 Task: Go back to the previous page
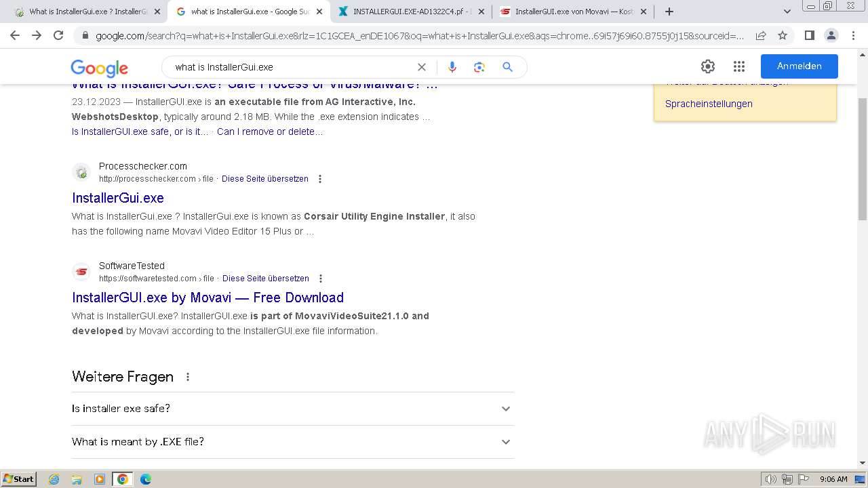pyautogui.click(x=15, y=35)
